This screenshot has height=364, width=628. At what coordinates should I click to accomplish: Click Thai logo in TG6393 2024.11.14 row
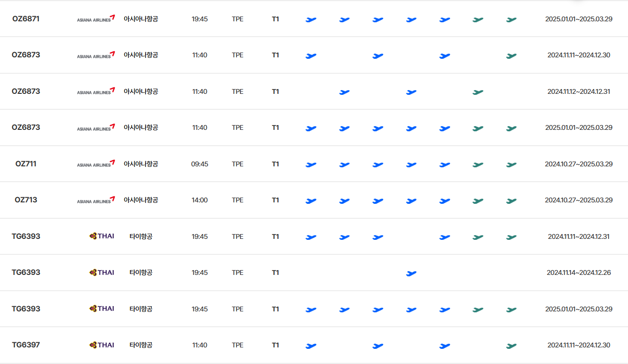tap(102, 273)
